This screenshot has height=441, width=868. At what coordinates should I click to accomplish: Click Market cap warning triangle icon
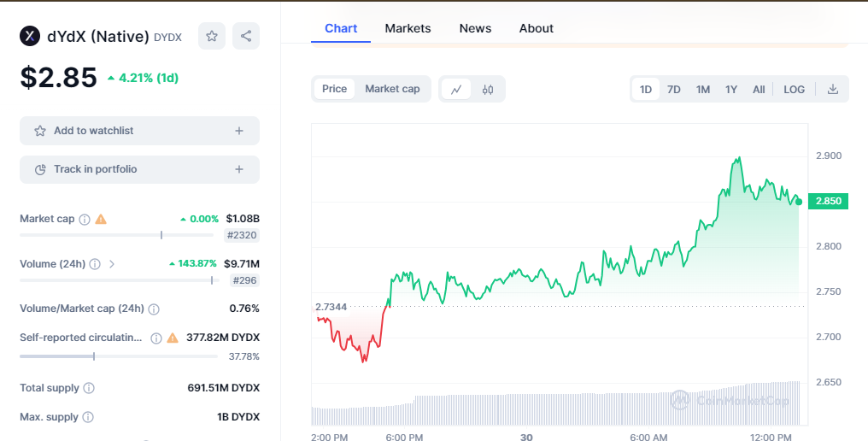101,220
